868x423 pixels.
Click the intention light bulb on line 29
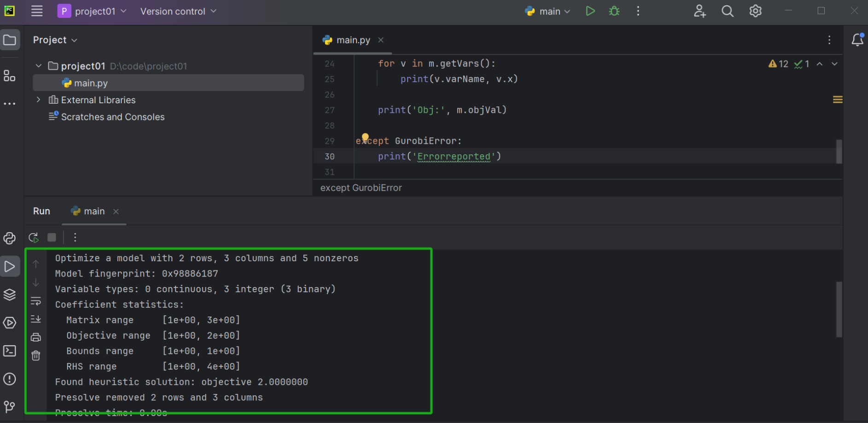365,137
